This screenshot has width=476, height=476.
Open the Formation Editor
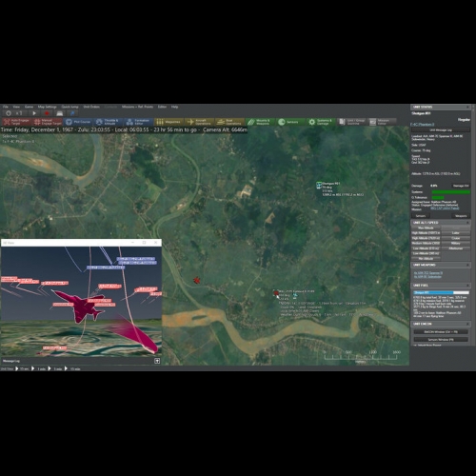click(138, 122)
